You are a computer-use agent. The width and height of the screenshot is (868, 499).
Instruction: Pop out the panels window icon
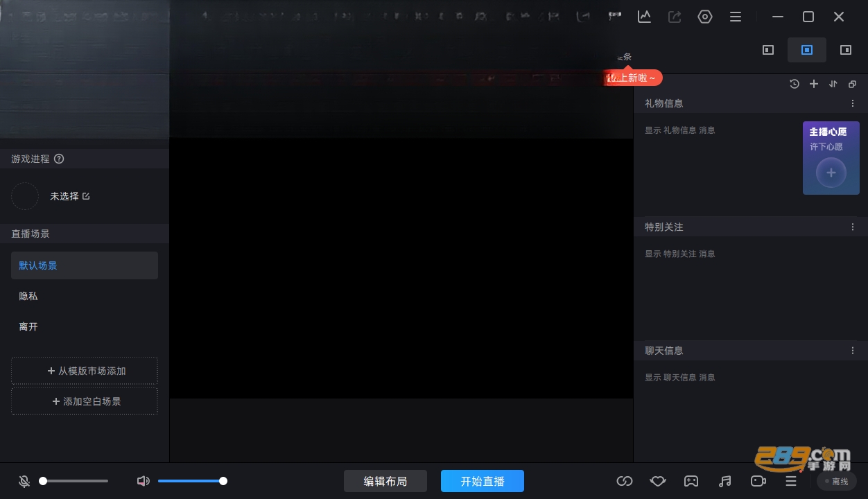pos(853,84)
